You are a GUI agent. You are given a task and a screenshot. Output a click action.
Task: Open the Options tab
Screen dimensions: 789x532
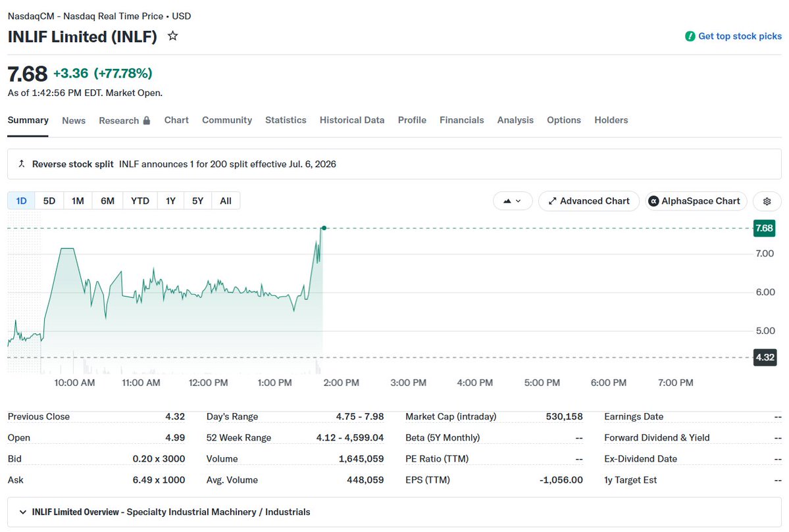tap(564, 120)
